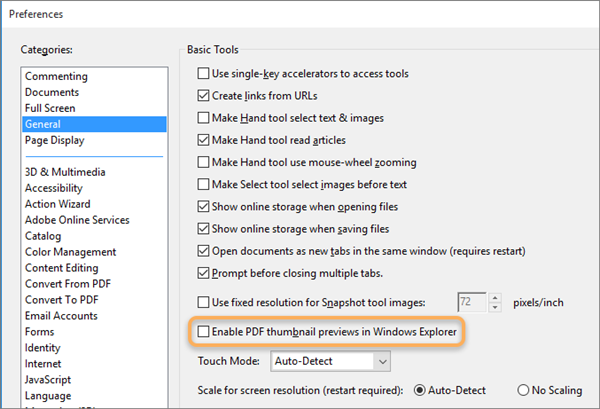Select Page Display in Categories list
The height and width of the screenshot is (409, 600).
[55, 141]
